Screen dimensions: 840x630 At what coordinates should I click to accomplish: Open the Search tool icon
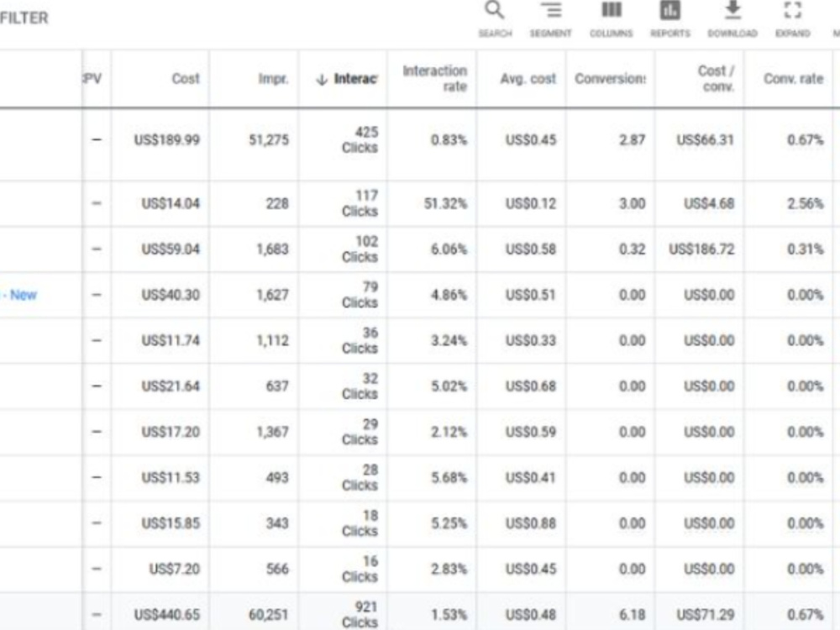point(495,10)
